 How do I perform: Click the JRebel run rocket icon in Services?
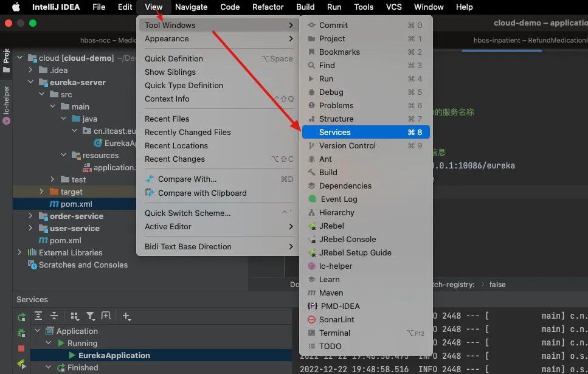click(21, 363)
